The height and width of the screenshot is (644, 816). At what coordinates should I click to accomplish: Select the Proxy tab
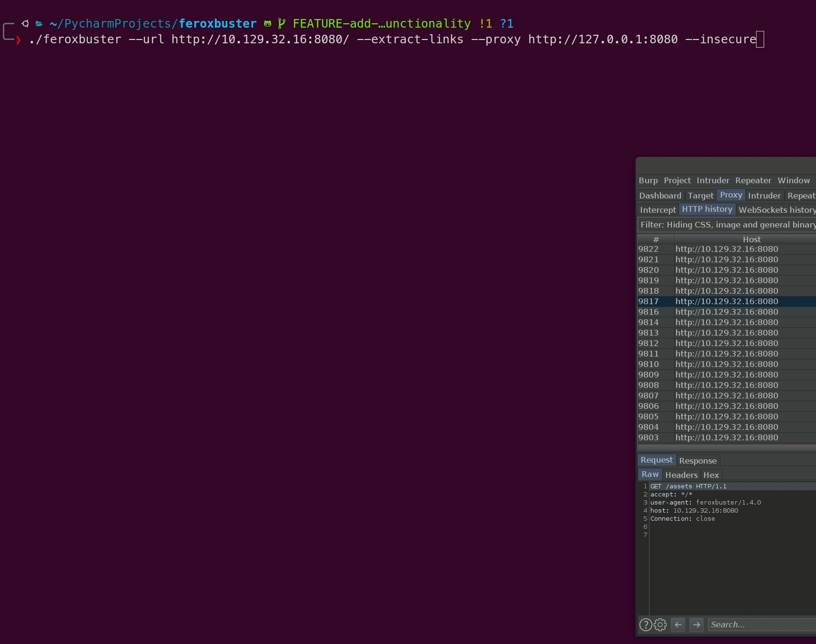[x=731, y=195]
